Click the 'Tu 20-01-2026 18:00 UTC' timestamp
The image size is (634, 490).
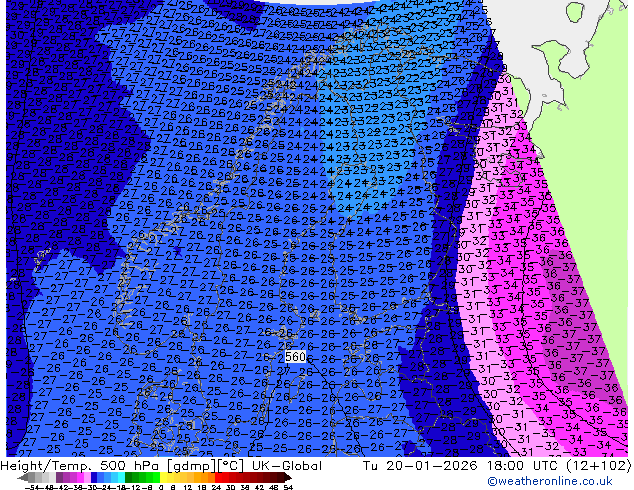click(x=461, y=466)
